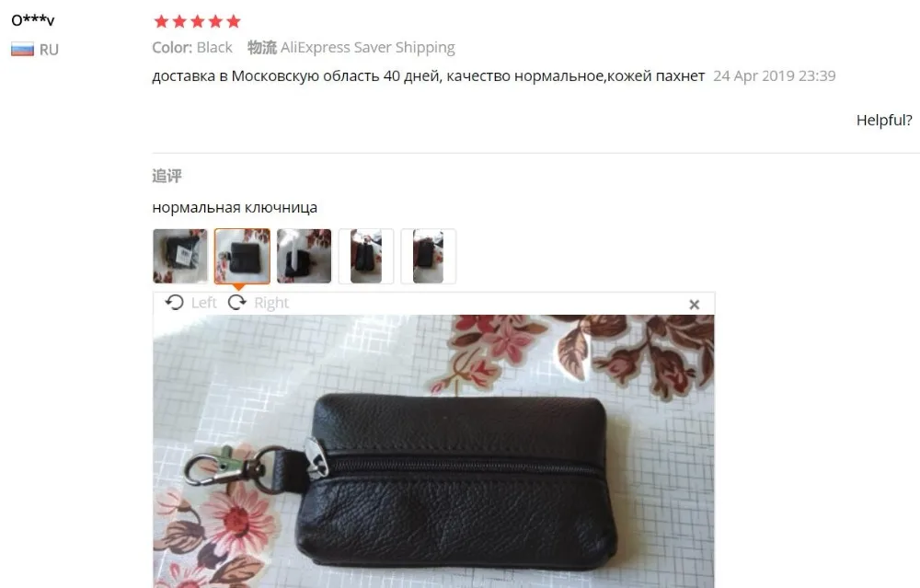This screenshot has height=588, width=920.
Task: Select the second highlighted review thumbnail
Action: pos(242,257)
